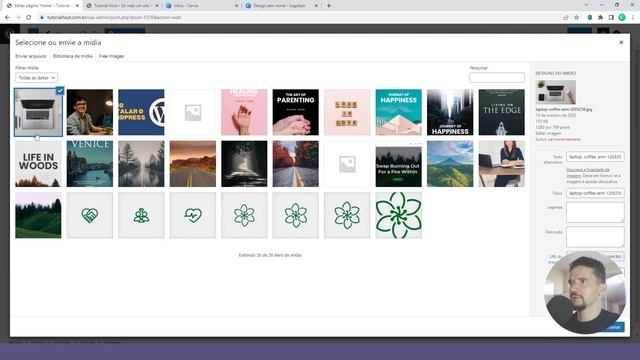
Task: Select the heartbeat heart icon
Action: (x=193, y=215)
